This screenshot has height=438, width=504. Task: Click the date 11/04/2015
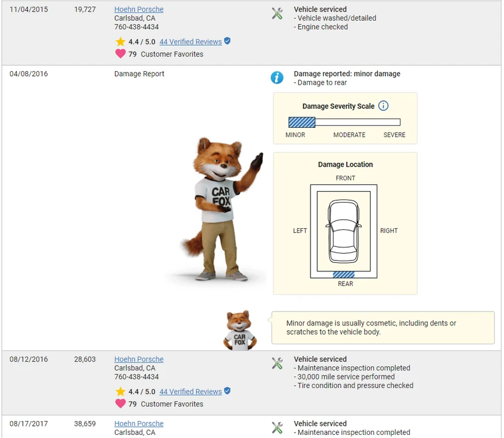pyautogui.click(x=29, y=9)
